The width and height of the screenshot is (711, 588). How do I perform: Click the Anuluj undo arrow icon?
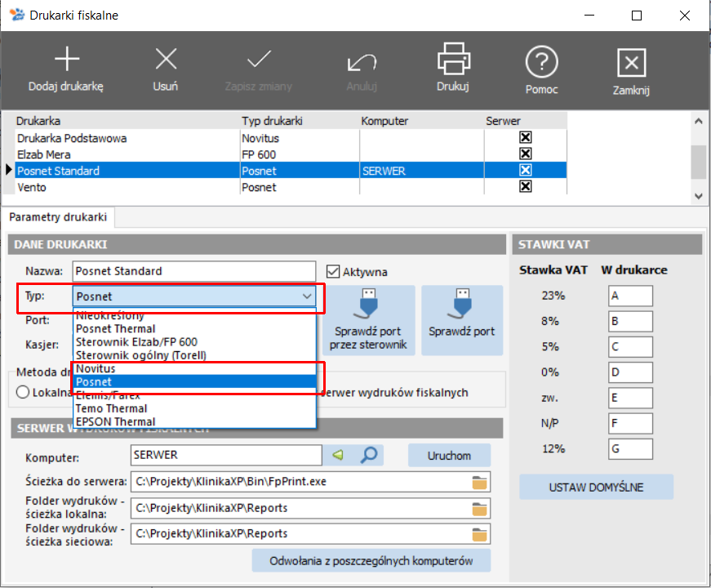pos(362,63)
